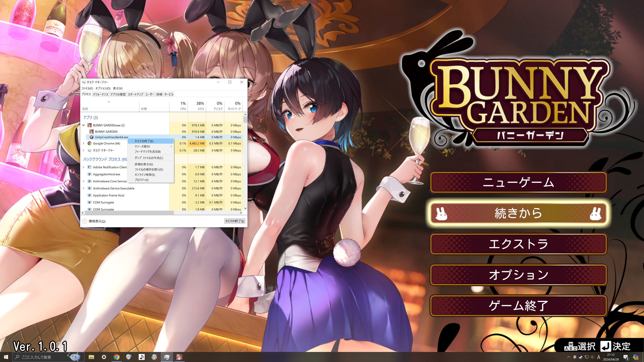The image size is (644, 362).
Task: Click the BUNNY GARDEN.exe process icon
Action: coord(89,125)
